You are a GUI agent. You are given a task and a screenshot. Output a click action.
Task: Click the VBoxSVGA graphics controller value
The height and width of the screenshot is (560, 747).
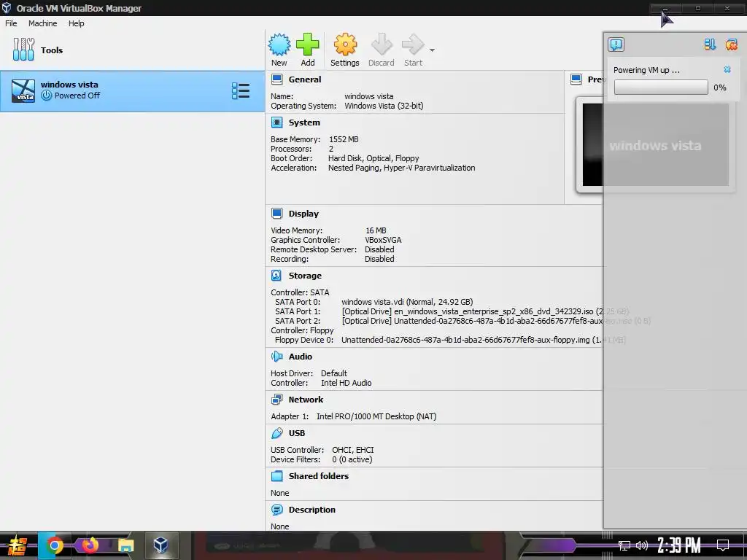383,240
